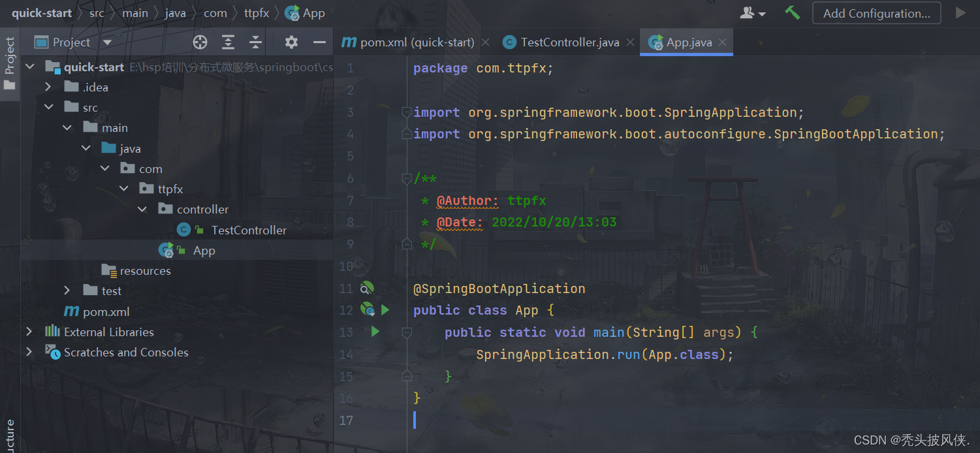Click Add Configuration... button
This screenshot has width=980, height=453.
point(876,13)
